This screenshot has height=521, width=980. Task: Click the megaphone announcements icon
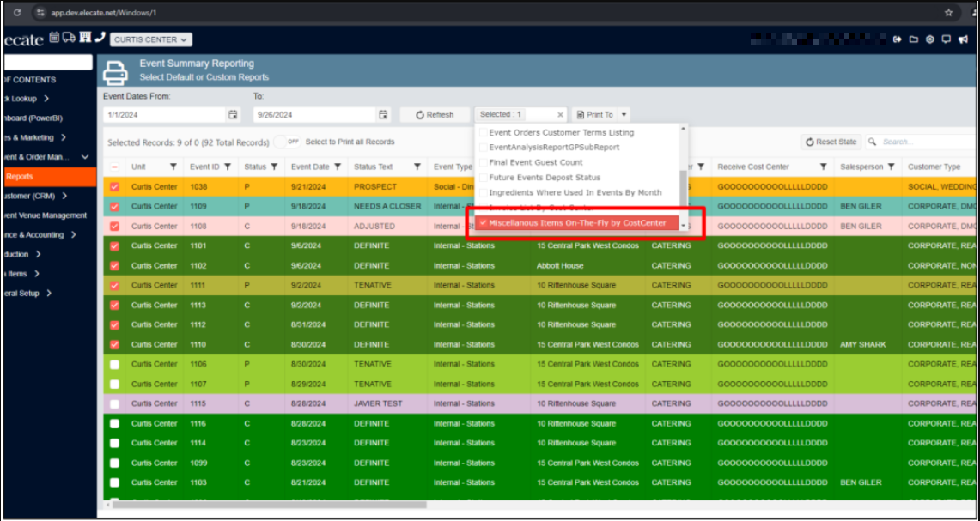click(x=965, y=39)
